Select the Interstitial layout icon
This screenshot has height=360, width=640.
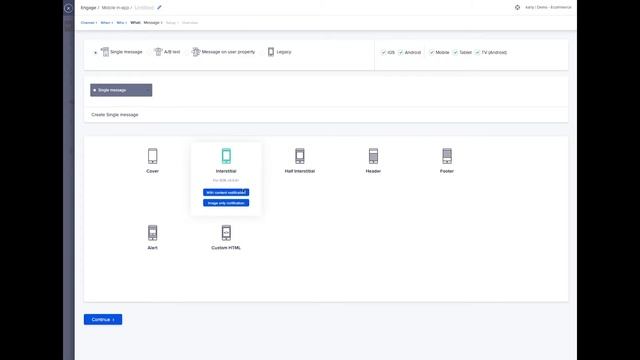[x=226, y=156]
